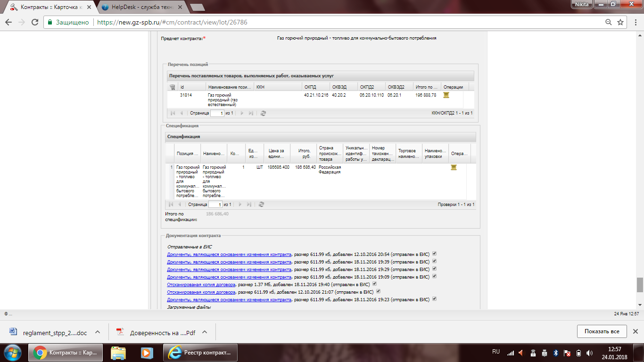This screenshot has width=644, height=362.
Task: Go back in Chrome
Action: [8, 22]
